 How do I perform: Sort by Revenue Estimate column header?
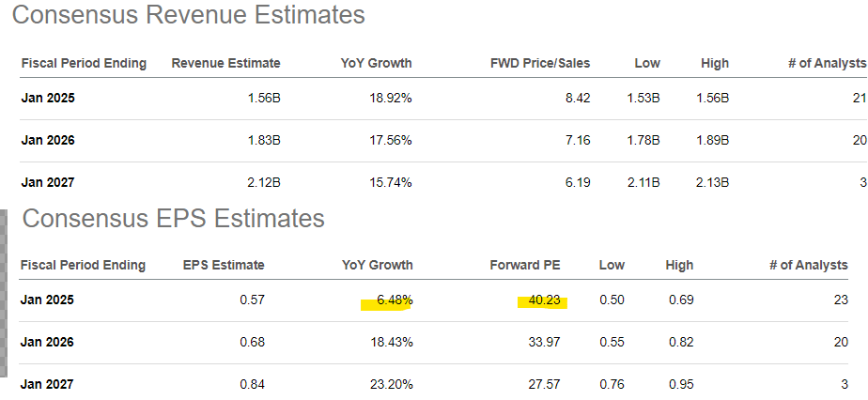[x=225, y=63]
